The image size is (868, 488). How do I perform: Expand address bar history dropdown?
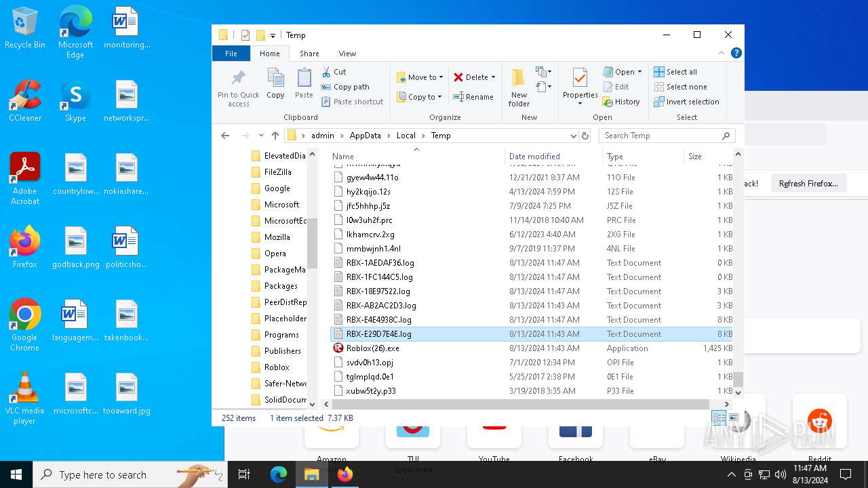(574, 136)
